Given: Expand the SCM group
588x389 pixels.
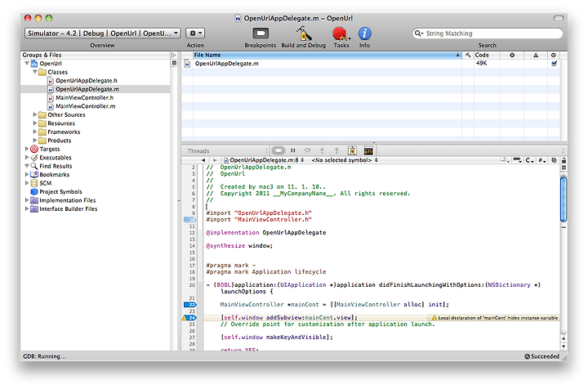Looking at the screenshot, I should coord(27,183).
